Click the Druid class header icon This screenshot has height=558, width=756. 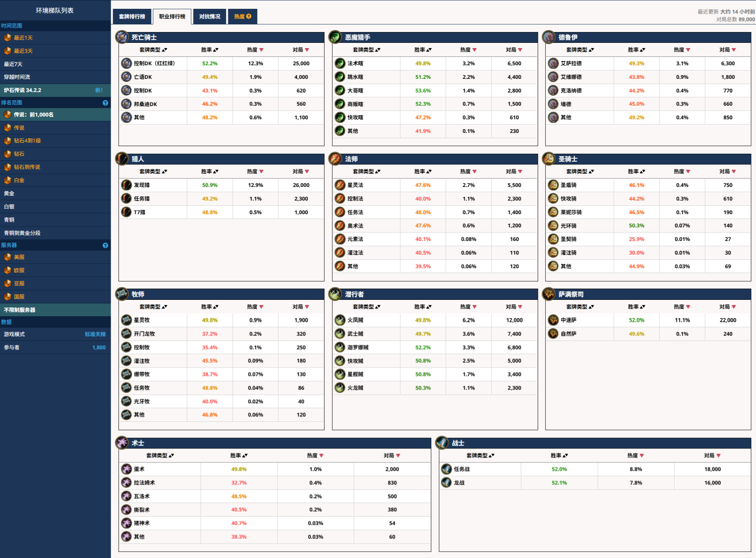coord(548,37)
